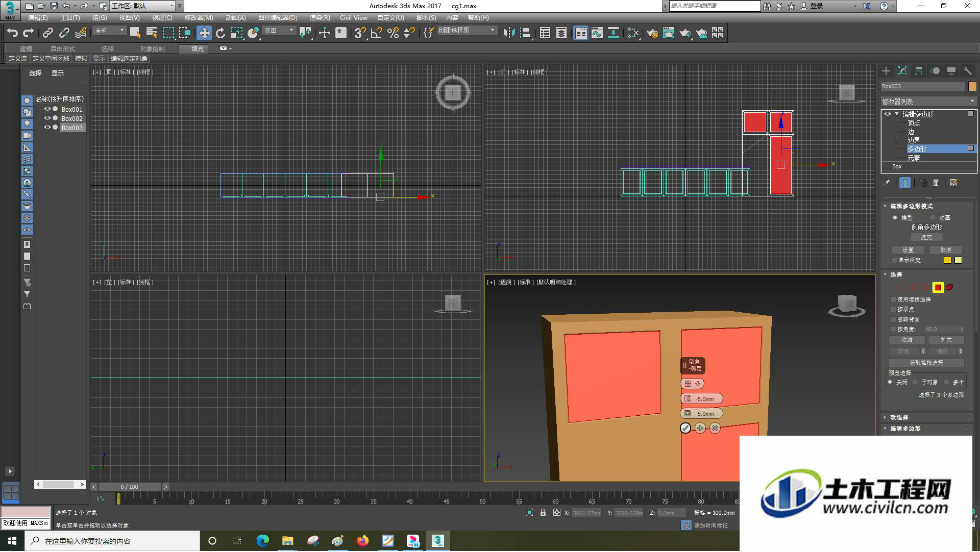Activate the Select and Scale tool
The width and height of the screenshot is (980, 552).
(x=237, y=33)
